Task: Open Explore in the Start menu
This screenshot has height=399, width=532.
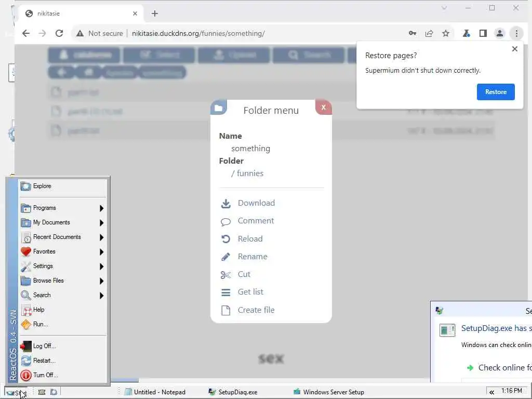Action: point(63,187)
